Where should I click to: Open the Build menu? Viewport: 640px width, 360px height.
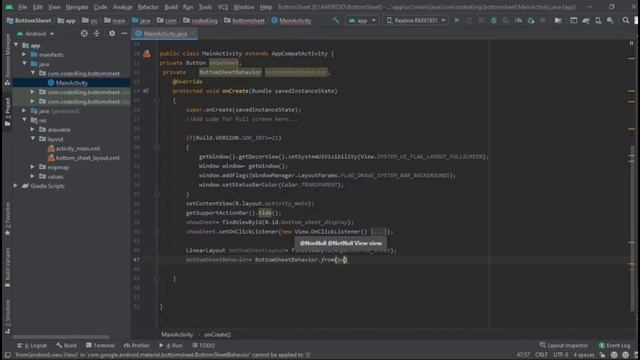coord(171,7)
